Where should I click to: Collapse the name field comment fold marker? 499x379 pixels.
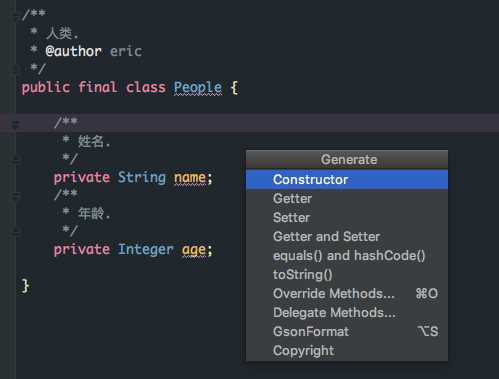point(15,125)
